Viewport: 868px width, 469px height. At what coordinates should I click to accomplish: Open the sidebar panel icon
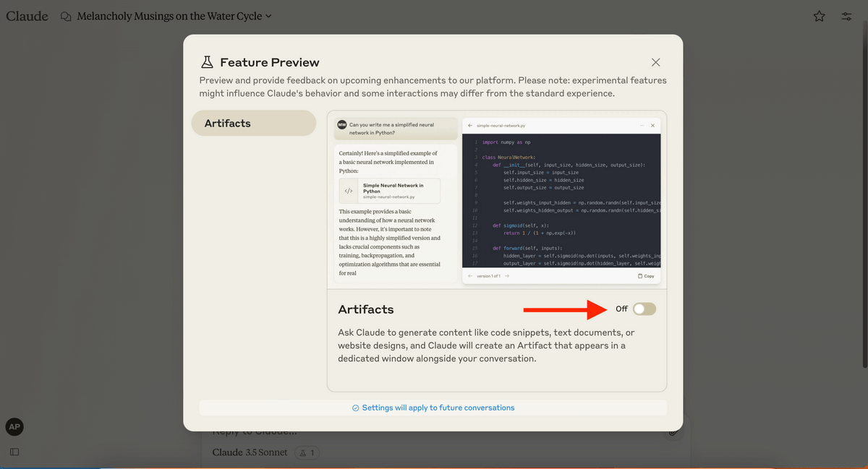coord(14,452)
